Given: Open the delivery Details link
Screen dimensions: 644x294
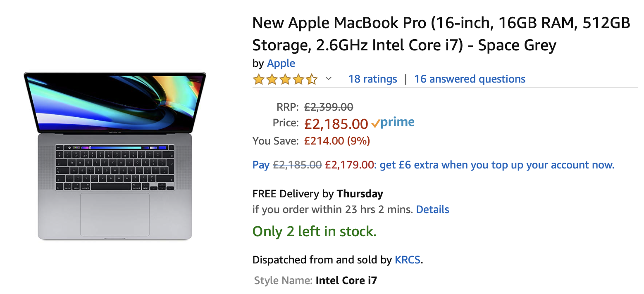Looking at the screenshot, I should (432, 209).
